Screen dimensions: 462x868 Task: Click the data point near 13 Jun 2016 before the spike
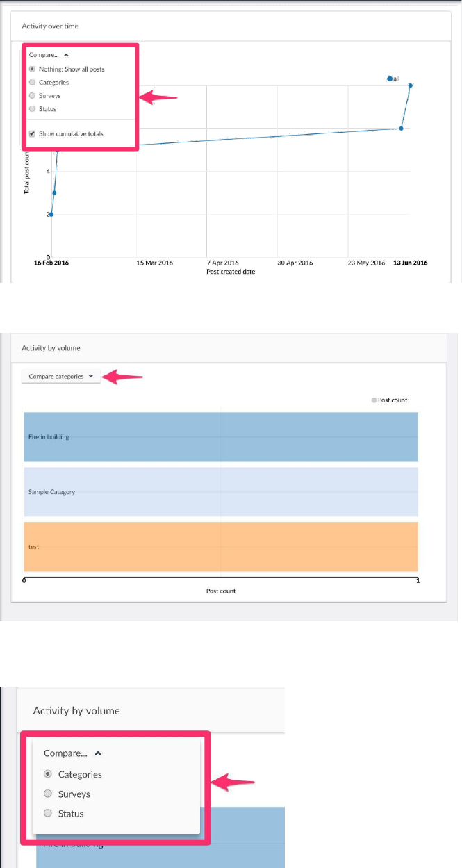click(x=401, y=129)
